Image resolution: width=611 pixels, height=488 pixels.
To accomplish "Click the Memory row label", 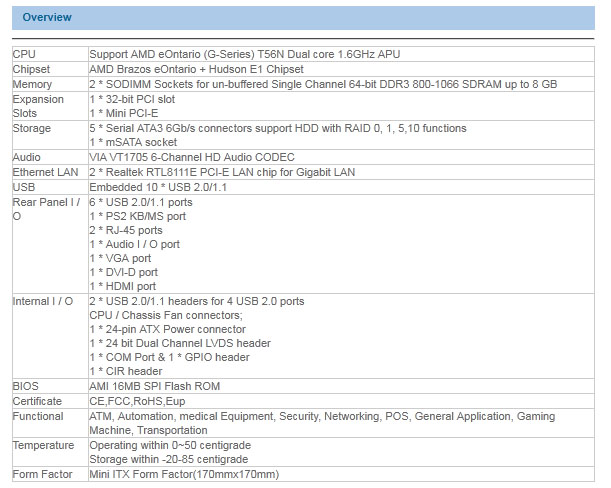I will pyautogui.click(x=32, y=84).
